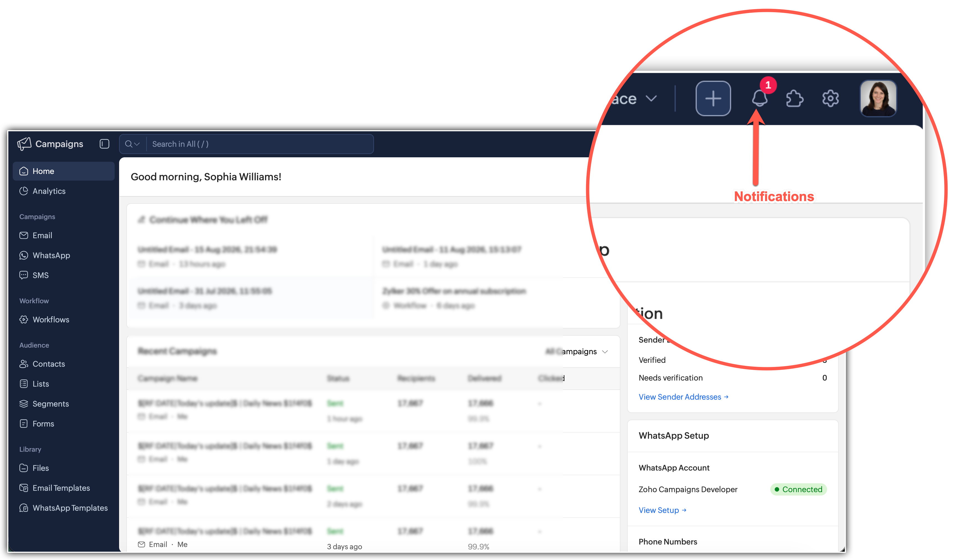Open Workflows section
Image resolution: width=970 pixels, height=560 pixels.
[63, 320]
